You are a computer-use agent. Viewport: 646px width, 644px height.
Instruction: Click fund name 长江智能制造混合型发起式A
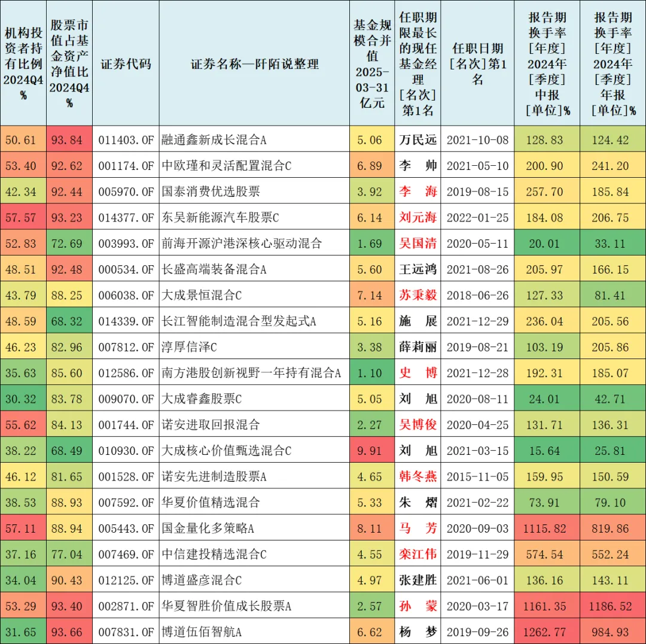coord(239,321)
